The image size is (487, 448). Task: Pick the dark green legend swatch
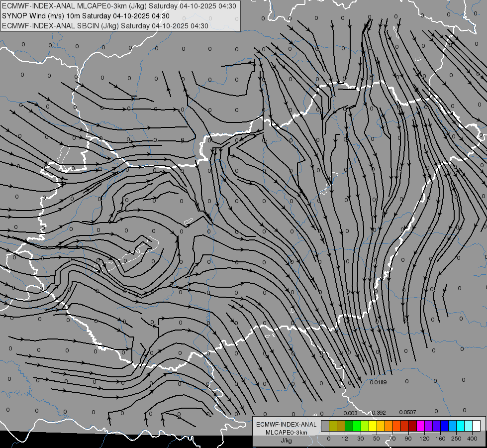(x=349, y=426)
